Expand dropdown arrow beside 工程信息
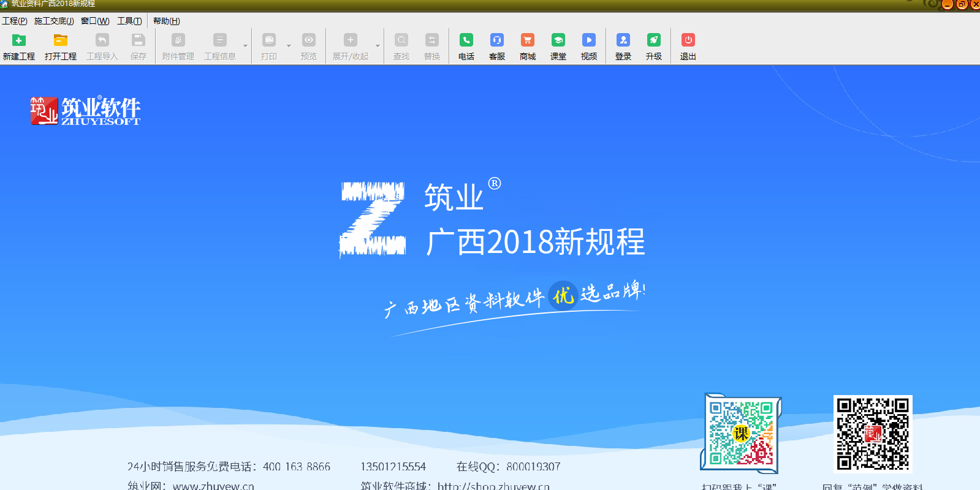This screenshot has width=980, height=490. tap(245, 46)
